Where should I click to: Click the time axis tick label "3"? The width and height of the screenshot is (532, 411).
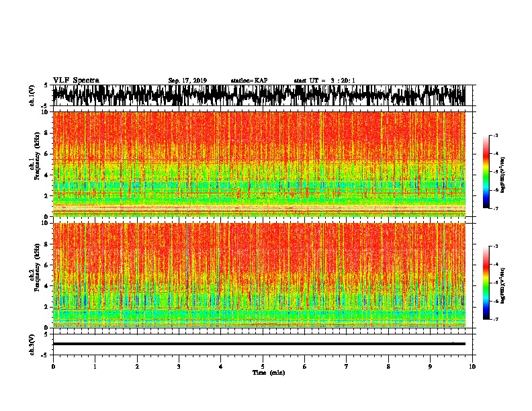(179, 367)
